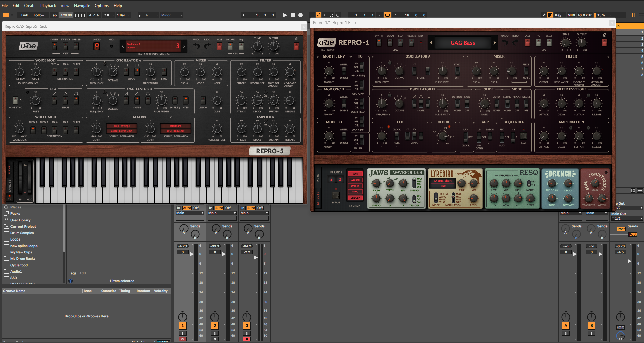The height and width of the screenshot is (343, 644).
Task: Open track 1 Main output dropdown
Action: [190, 213]
